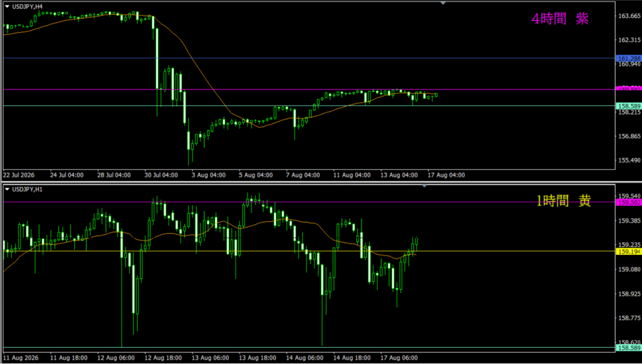The width and height of the screenshot is (642, 364).
Task: Click the magenta 159.502 price tag on H1 chart
Action: tap(629, 202)
